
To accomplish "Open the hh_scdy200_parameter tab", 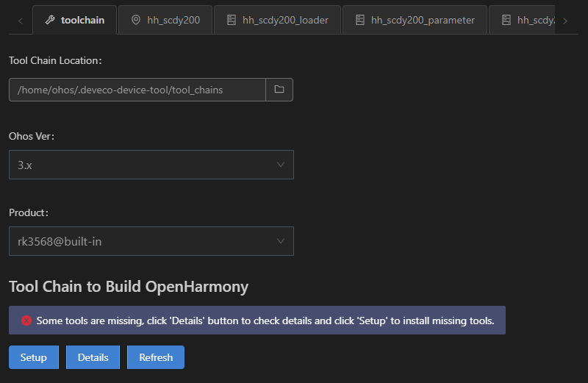I will pos(415,20).
